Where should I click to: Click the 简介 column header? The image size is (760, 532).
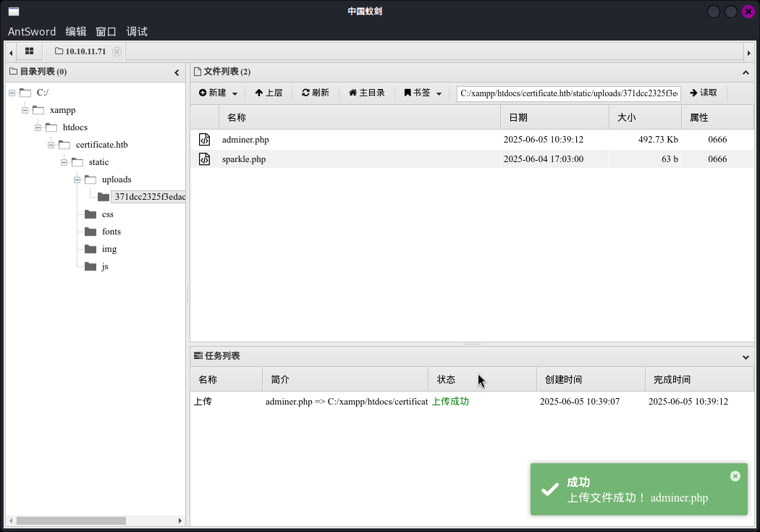coord(345,379)
